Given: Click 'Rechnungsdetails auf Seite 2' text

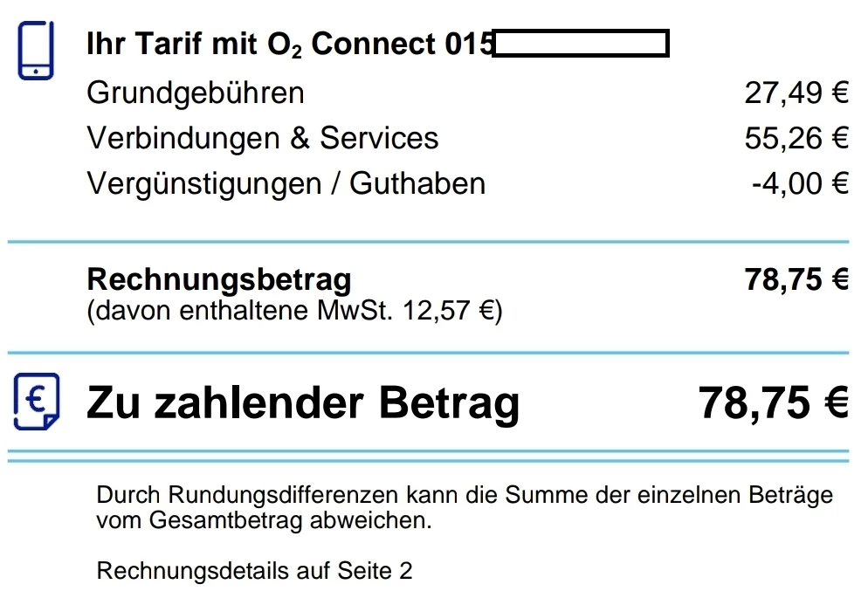Looking at the screenshot, I should point(255,570).
